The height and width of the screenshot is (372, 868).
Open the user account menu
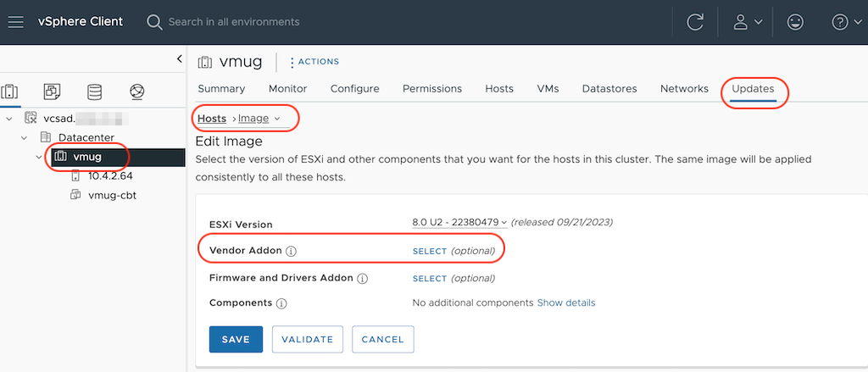(x=748, y=22)
